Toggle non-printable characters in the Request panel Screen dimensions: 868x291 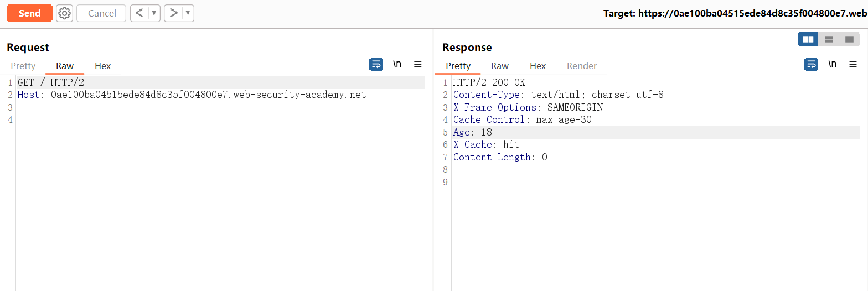(x=397, y=65)
